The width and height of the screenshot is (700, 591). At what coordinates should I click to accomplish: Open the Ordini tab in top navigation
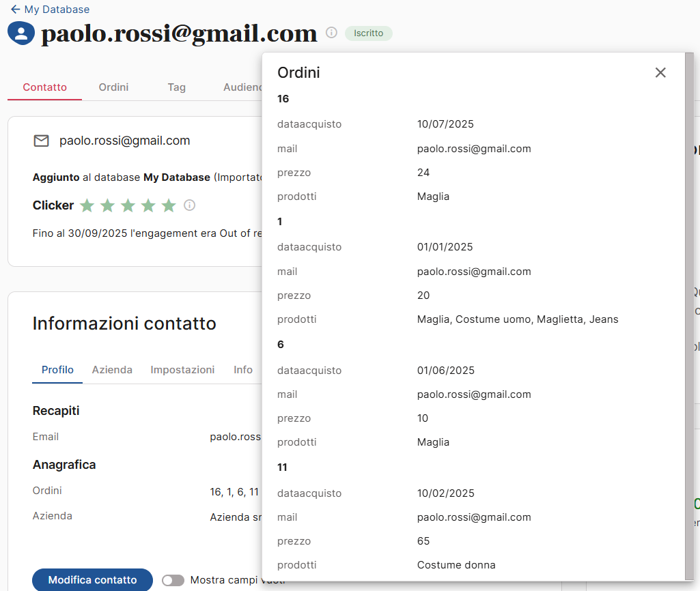tap(113, 87)
